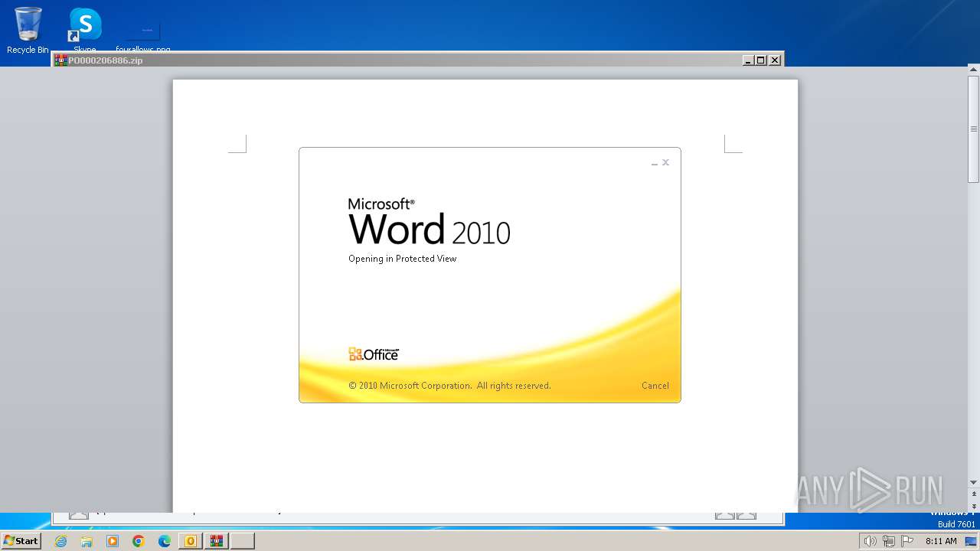The image size is (980, 551).
Task: Switch to the blank Word taskbar button
Action: [x=243, y=541]
